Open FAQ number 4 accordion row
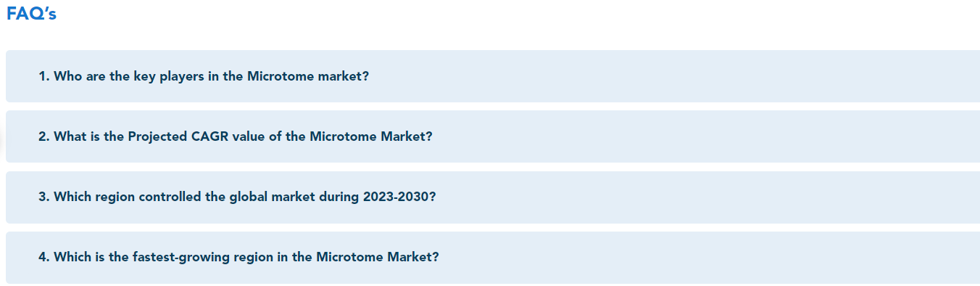 (493, 258)
